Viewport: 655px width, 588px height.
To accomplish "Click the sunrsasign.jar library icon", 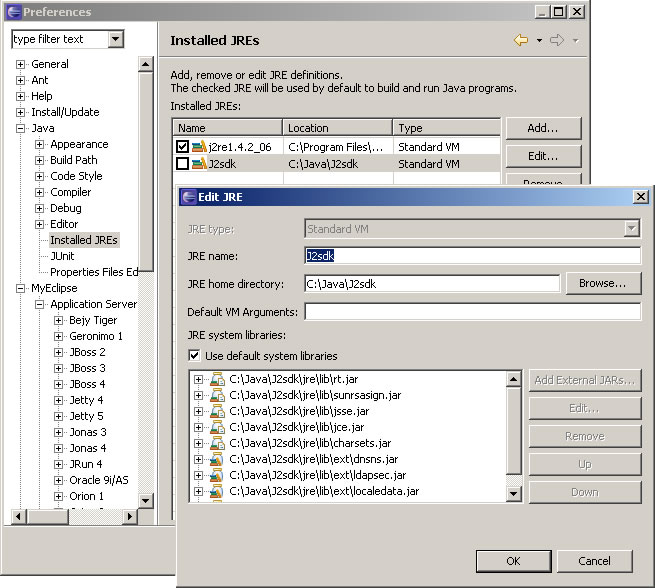I will [218, 395].
